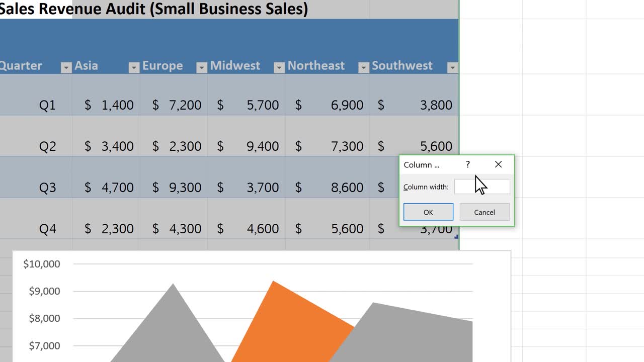
Task: Click the Column width input field
Action: point(482,187)
